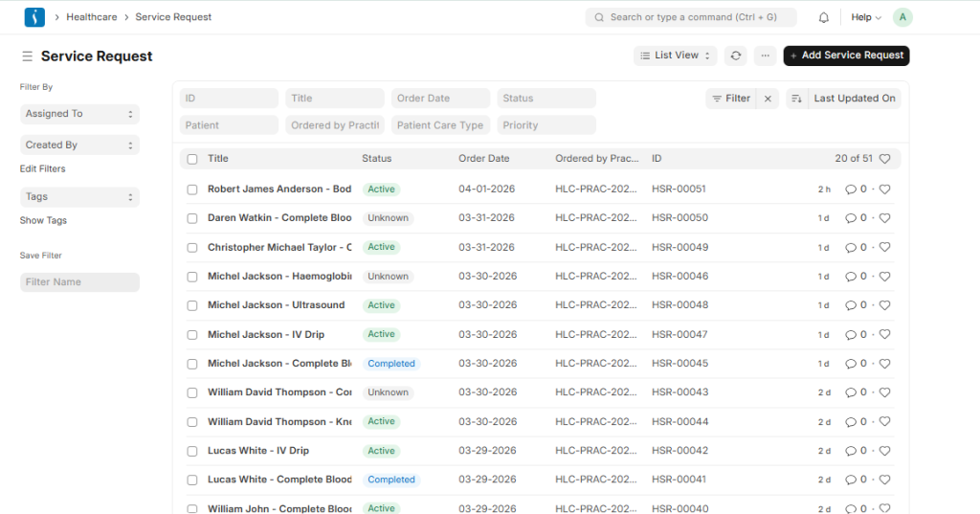Open the Help menu

pyautogui.click(x=865, y=17)
